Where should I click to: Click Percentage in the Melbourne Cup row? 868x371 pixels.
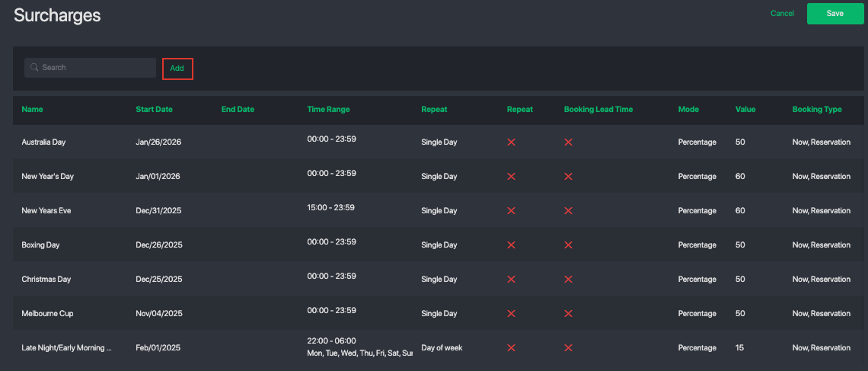pyautogui.click(x=697, y=313)
